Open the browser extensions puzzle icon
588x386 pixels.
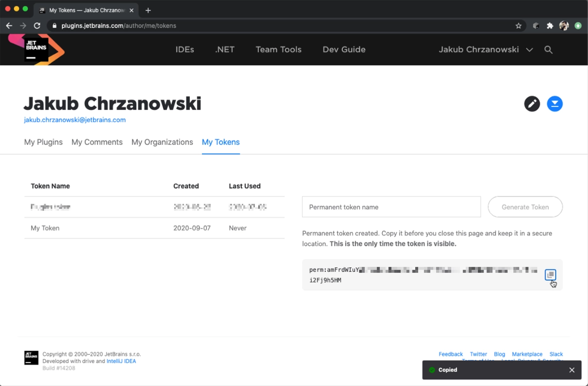(x=550, y=26)
